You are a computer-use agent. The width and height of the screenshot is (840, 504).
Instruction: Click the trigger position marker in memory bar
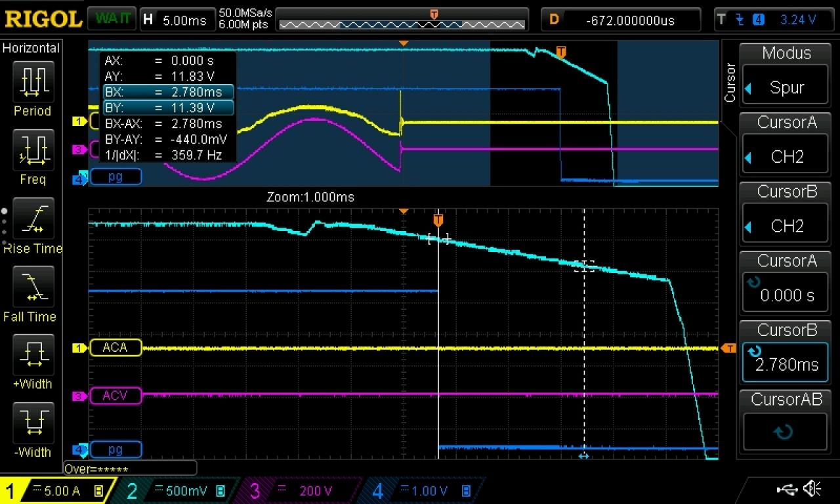pos(434,14)
